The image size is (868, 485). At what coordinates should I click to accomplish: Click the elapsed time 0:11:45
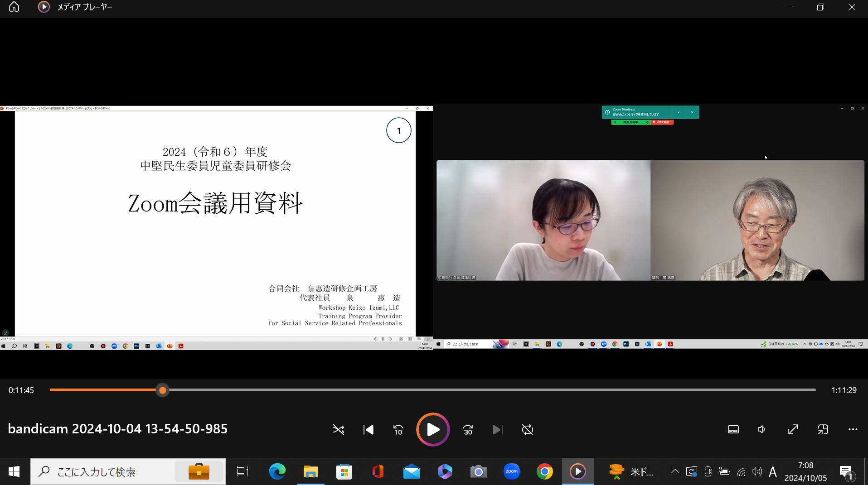21,390
